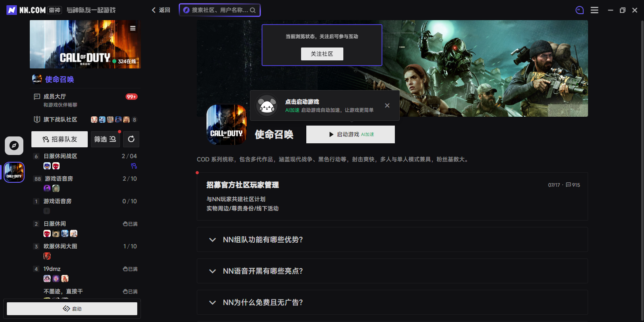The width and height of the screenshot is (644, 322).
Task: Open the 筛选 filter dropdown
Action: tap(105, 139)
